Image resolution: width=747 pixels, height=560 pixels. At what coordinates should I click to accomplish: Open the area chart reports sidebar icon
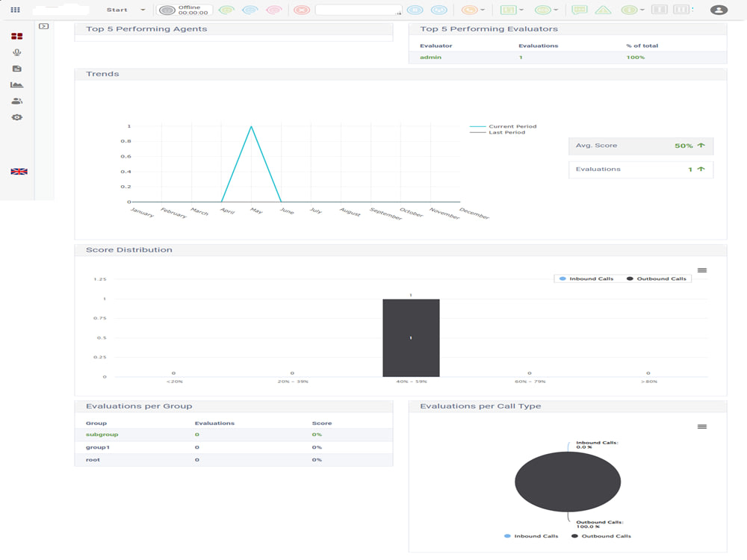pos(16,85)
